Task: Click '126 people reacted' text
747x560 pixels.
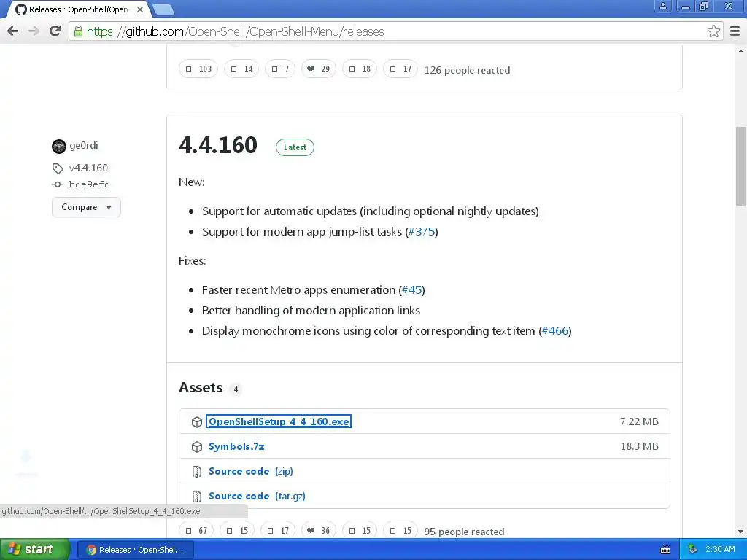Action: pos(468,70)
